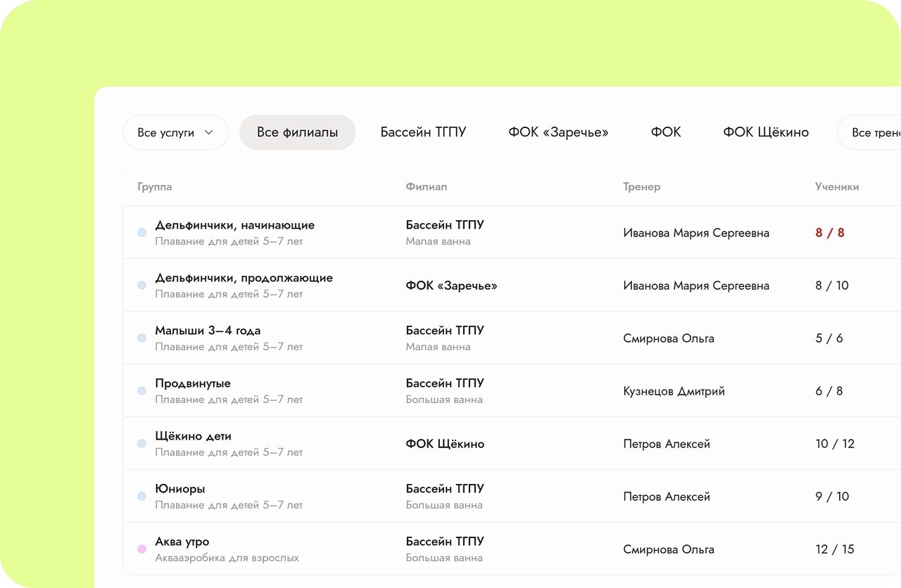Open the group "Дельфинчики, продолжающие"
The width and height of the screenshot is (901, 588).
(244, 278)
